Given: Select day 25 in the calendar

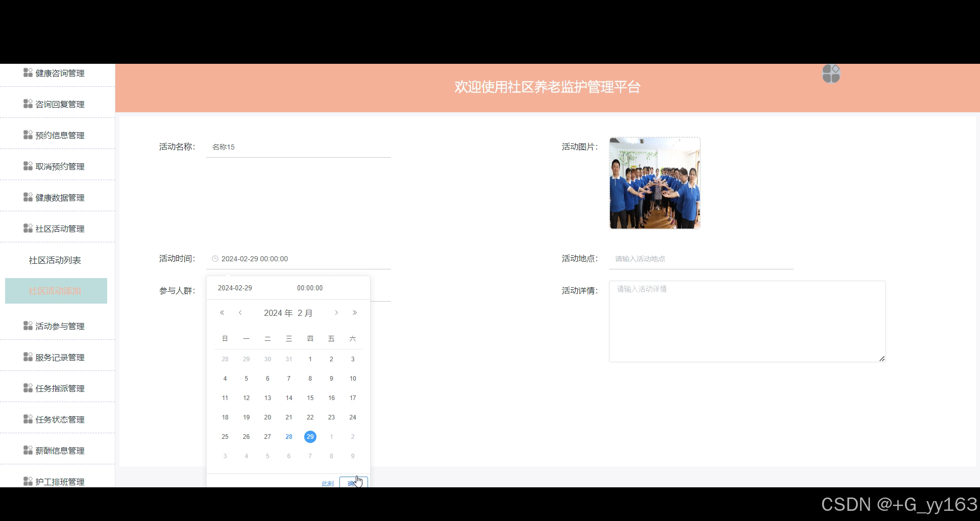Looking at the screenshot, I should 225,437.
